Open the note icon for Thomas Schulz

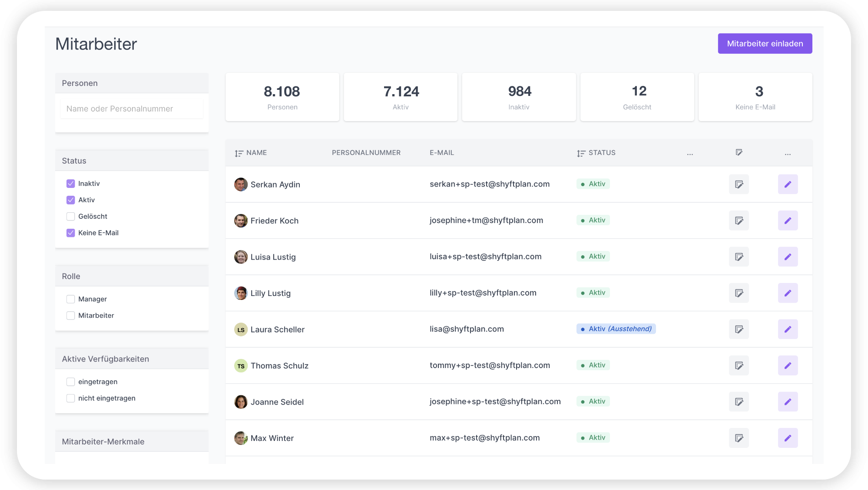[739, 365]
